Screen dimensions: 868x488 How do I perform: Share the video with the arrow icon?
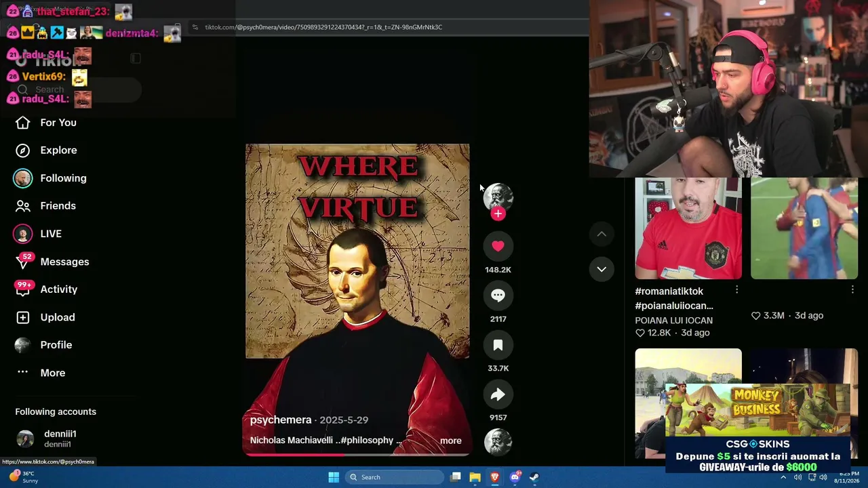coord(498,394)
